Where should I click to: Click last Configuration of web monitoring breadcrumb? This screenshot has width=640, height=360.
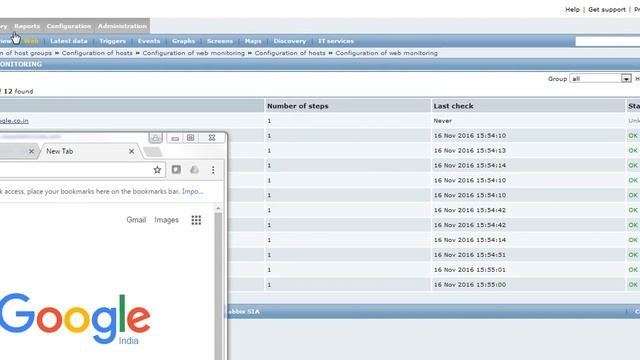[x=386, y=53]
